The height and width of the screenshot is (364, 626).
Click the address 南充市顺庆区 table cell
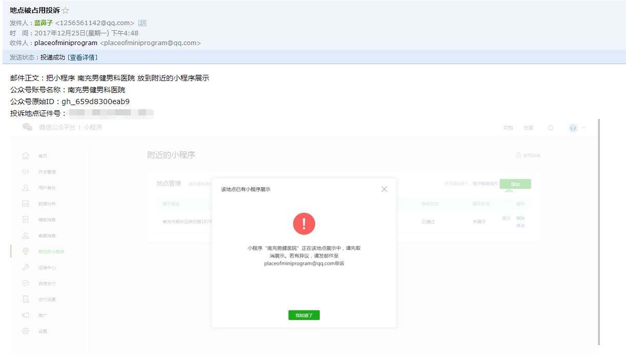(x=187, y=222)
